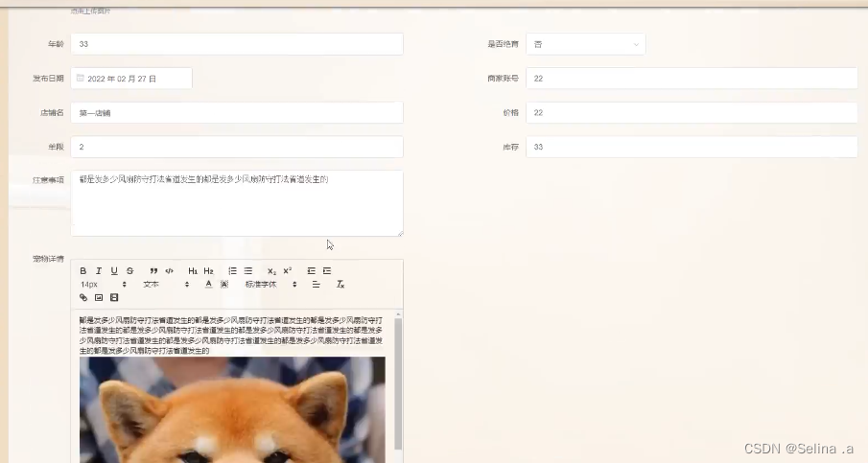Focus the 年龄 field containing 33
The width and height of the screenshot is (868, 463).
coord(237,44)
